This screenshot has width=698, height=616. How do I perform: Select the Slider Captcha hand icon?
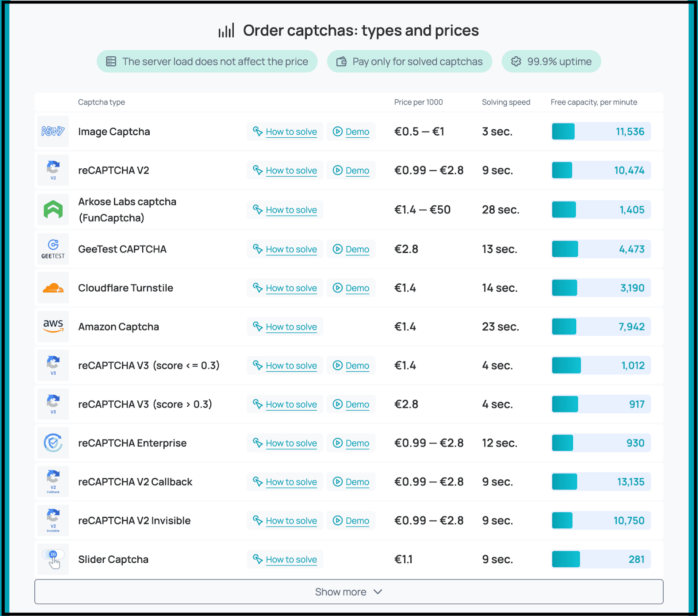[53, 559]
